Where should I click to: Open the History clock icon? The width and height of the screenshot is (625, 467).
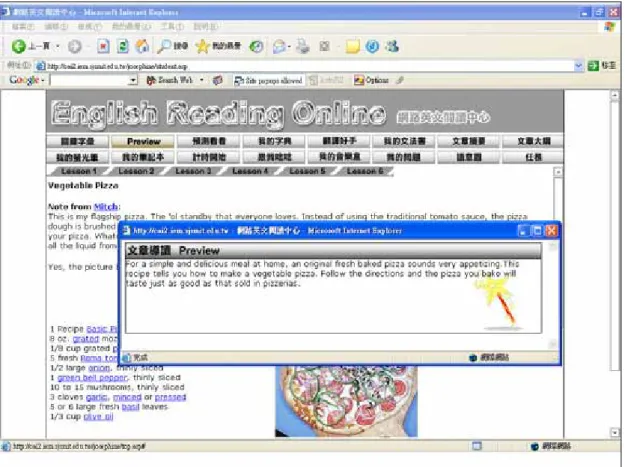pos(256,47)
